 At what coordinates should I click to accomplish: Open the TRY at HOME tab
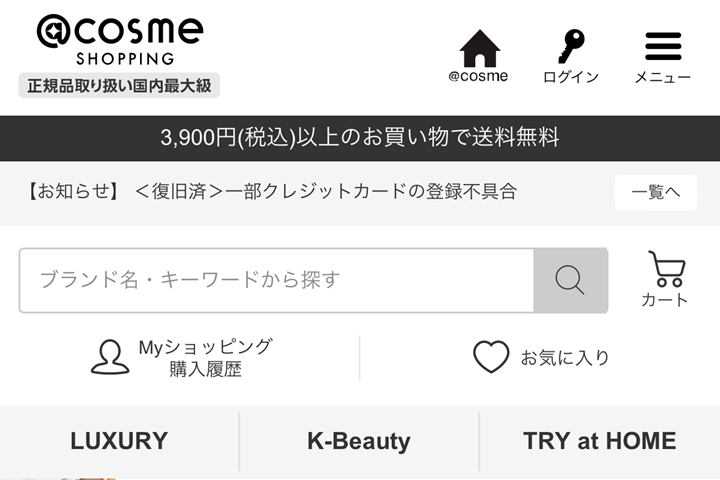click(x=599, y=441)
